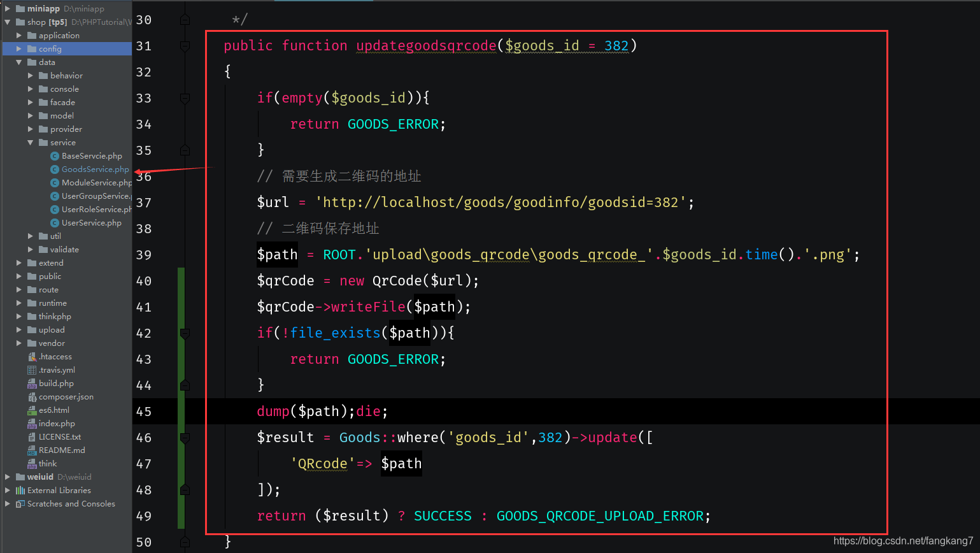Expand the behavior folder

[31, 76]
